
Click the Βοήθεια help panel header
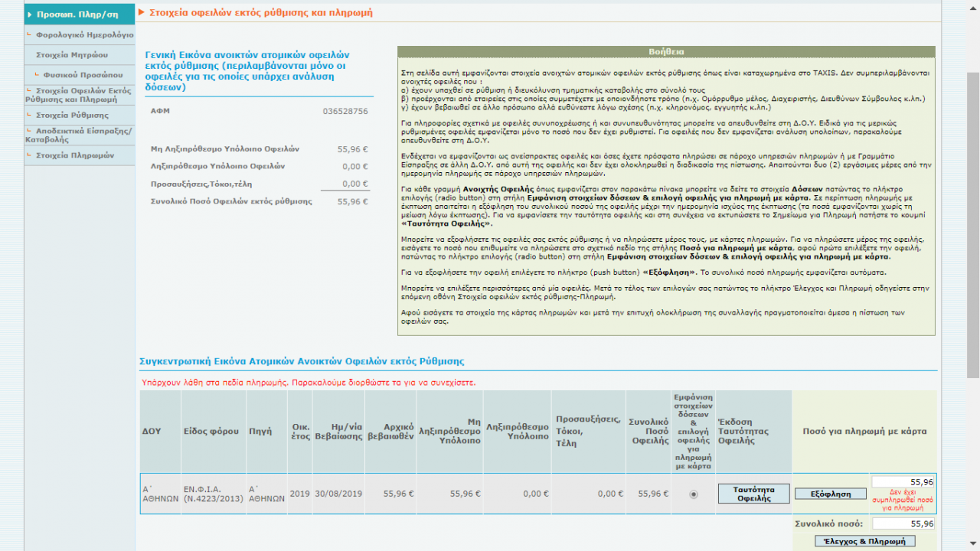(666, 52)
